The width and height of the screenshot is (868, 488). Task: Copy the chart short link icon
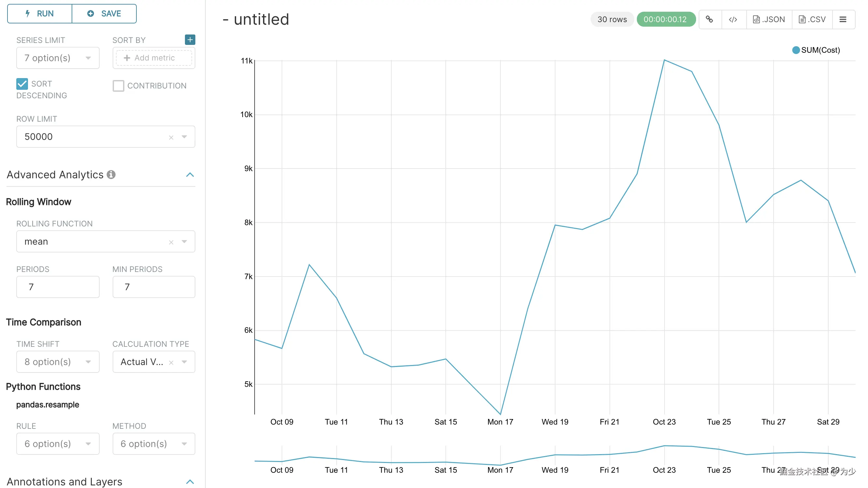coord(709,20)
